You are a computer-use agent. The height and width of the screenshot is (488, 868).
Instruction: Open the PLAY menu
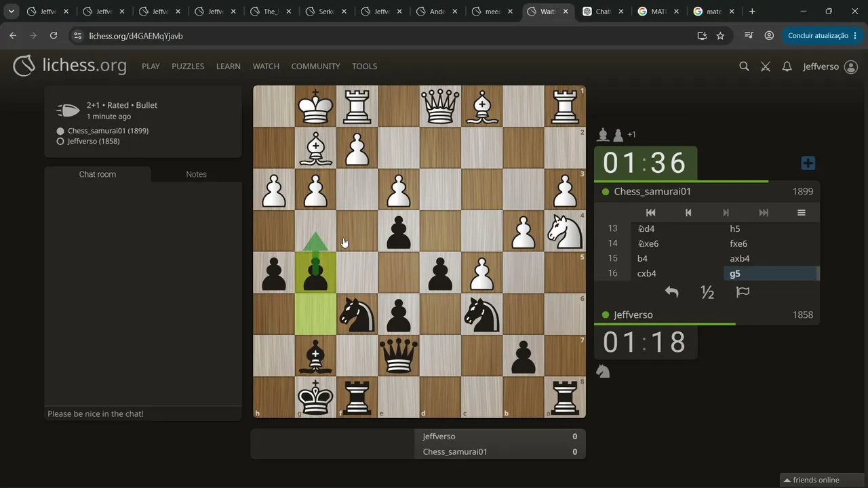151,66
